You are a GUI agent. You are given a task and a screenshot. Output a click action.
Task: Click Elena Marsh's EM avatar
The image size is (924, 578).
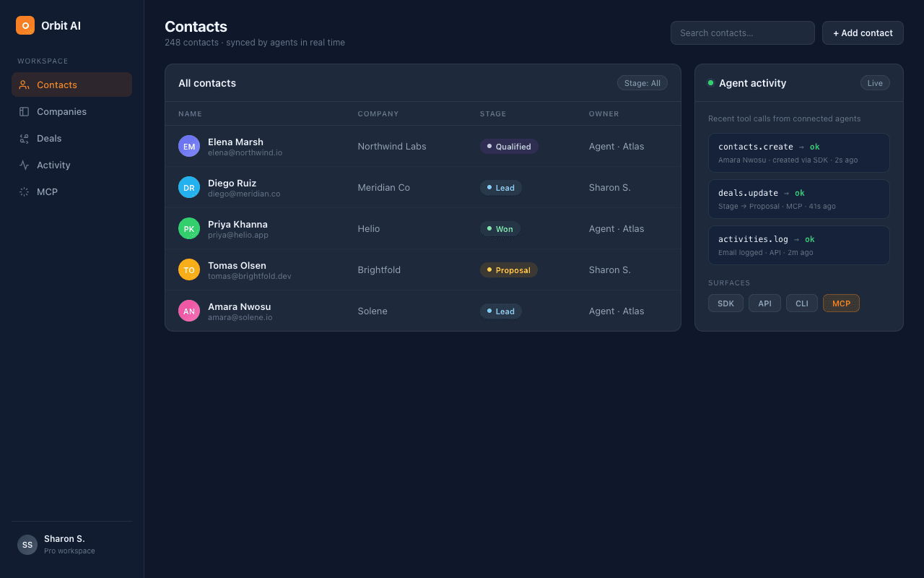click(x=189, y=146)
